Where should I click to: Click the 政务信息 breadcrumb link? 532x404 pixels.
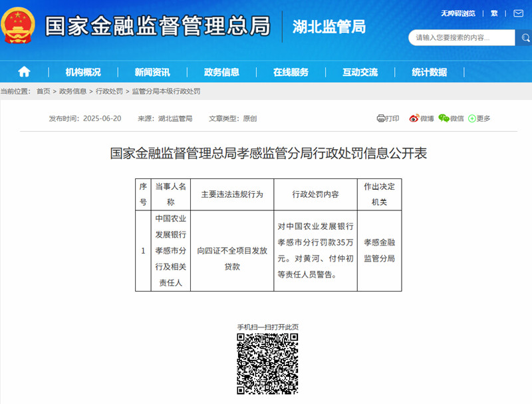[72, 91]
